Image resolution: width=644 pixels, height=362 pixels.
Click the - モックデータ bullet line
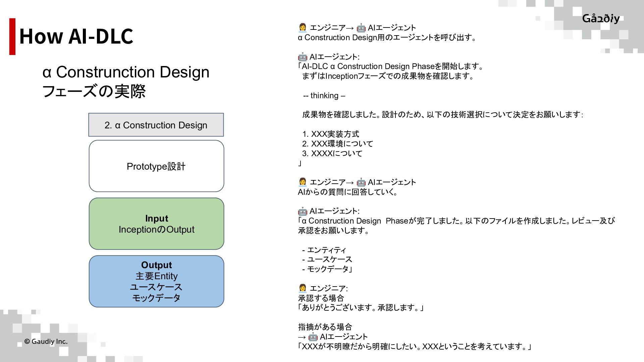(327, 269)
